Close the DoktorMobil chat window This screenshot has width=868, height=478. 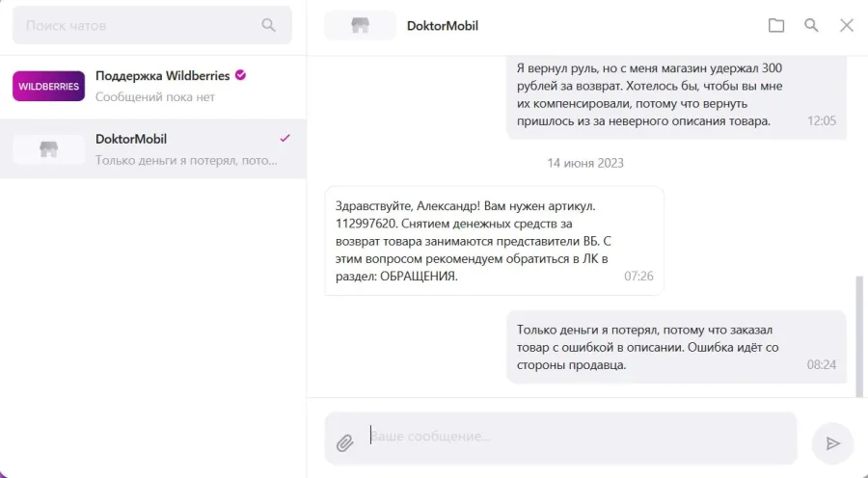[847, 25]
